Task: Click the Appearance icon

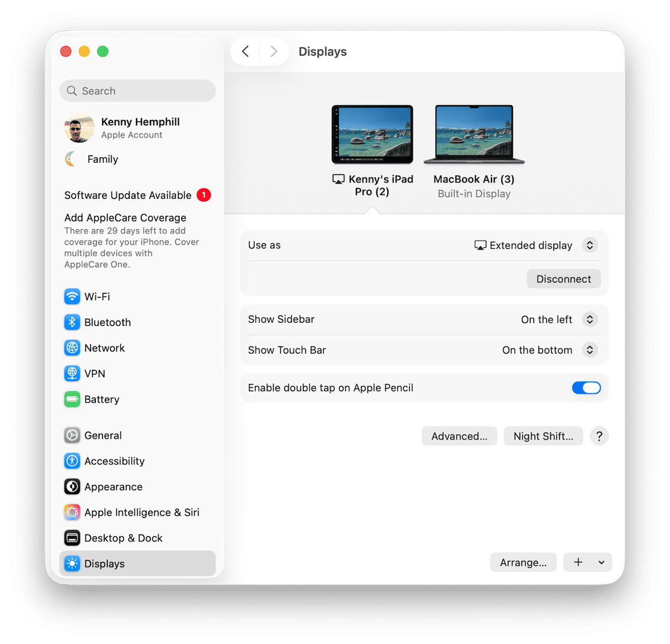Action: pos(72,487)
